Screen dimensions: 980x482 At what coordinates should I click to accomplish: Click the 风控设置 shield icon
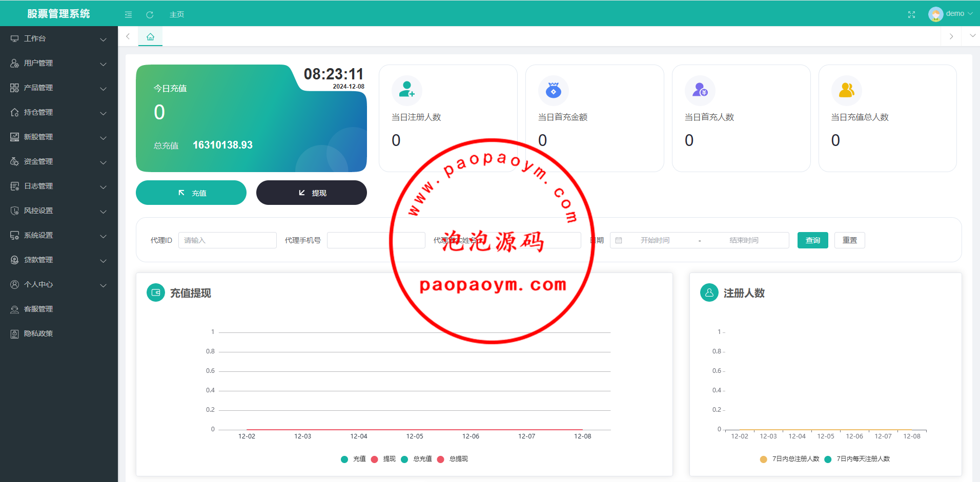coord(14,211)
